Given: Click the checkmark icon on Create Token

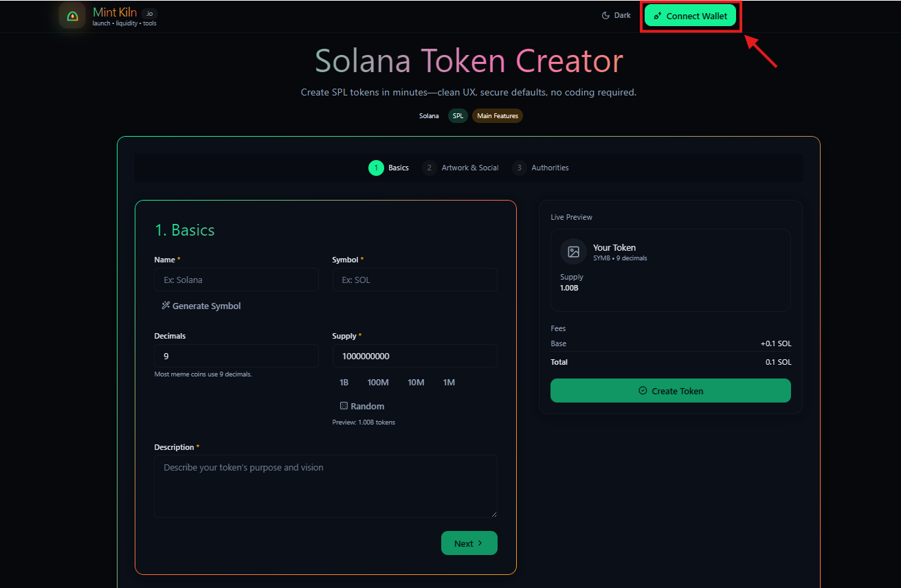Looking at the screenshot, I should (x=642, y=390).
